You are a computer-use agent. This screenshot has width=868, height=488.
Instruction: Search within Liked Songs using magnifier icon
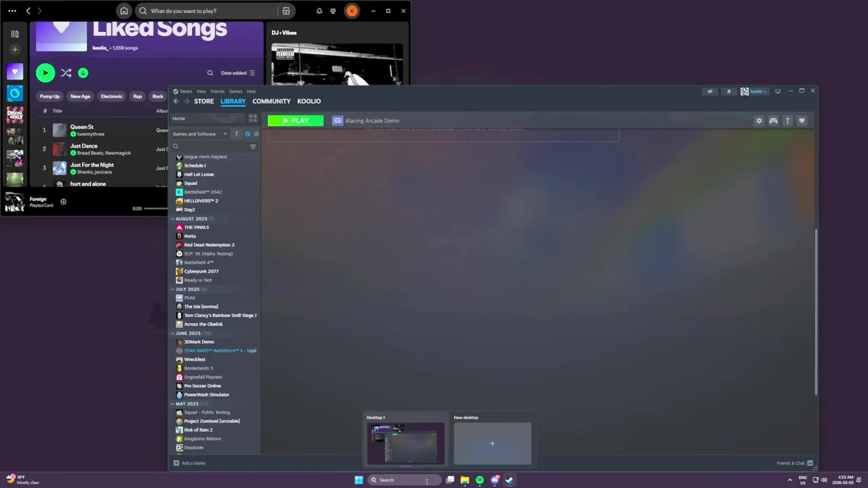(210, 73)
